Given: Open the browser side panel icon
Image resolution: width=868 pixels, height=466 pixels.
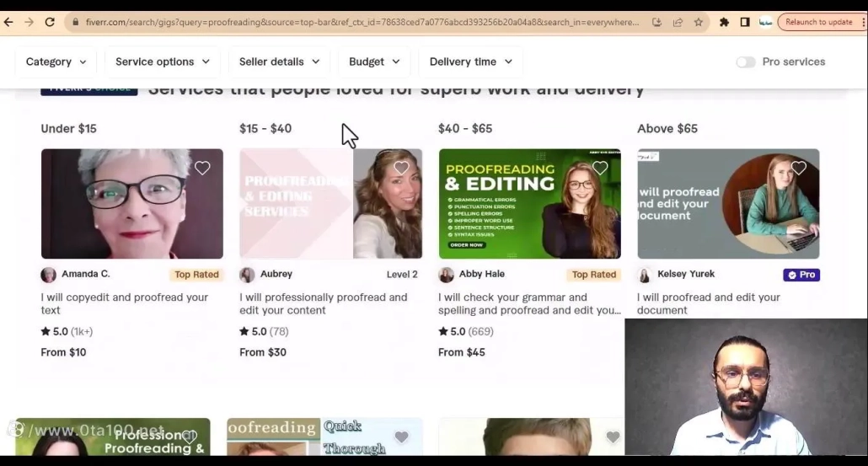Looking at the screenshot, I should click(745, 23).
